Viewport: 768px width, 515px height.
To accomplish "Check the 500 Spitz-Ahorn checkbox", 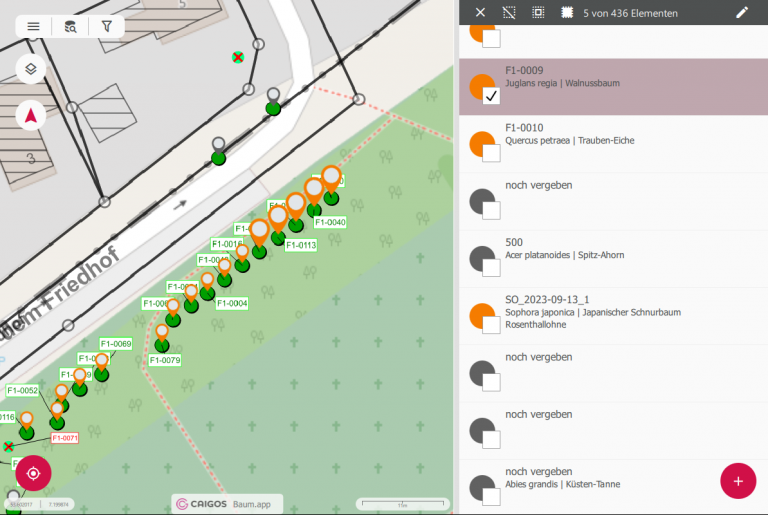I will click(491, 268).
